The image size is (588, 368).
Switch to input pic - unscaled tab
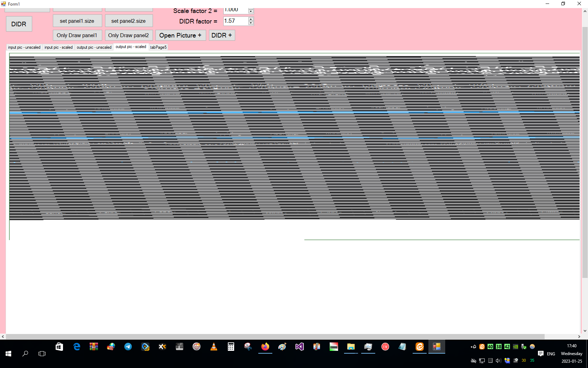pyautogui.click(x=24, y=47)
